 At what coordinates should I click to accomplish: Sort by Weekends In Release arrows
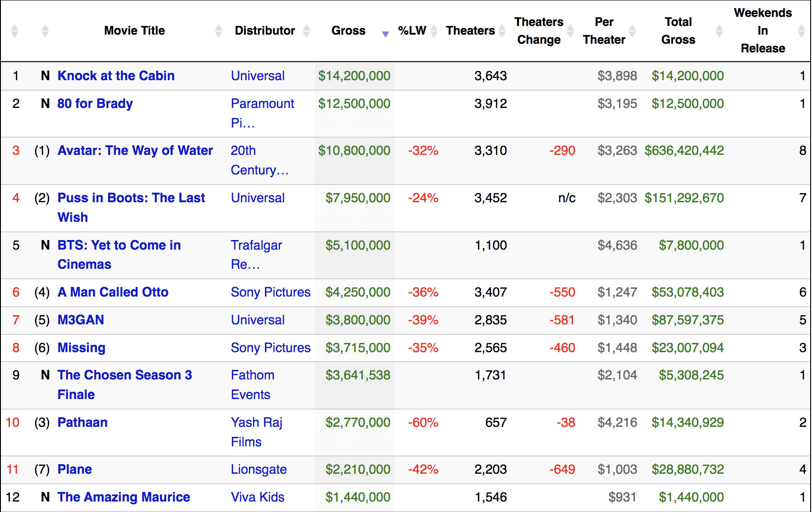pos(802,31)
